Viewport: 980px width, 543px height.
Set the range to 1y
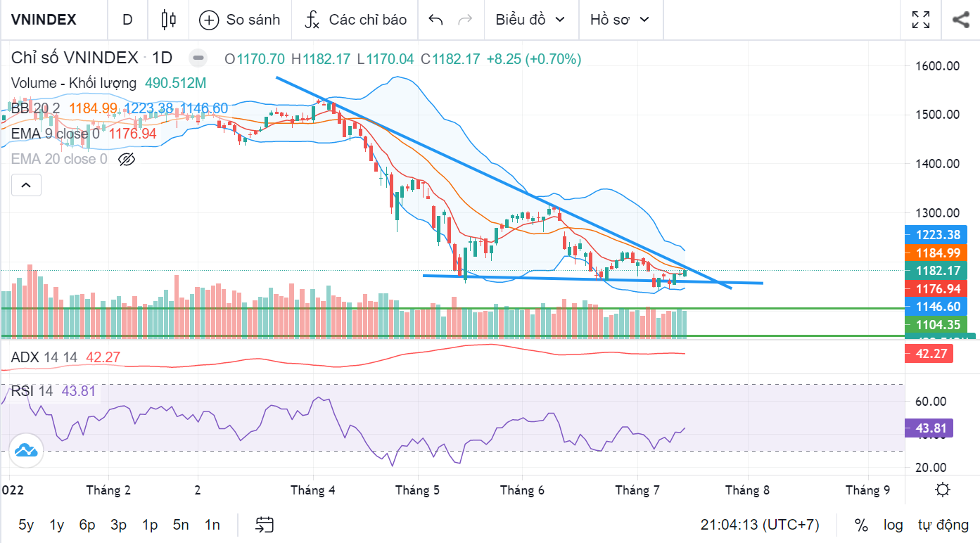coord(57,525)
